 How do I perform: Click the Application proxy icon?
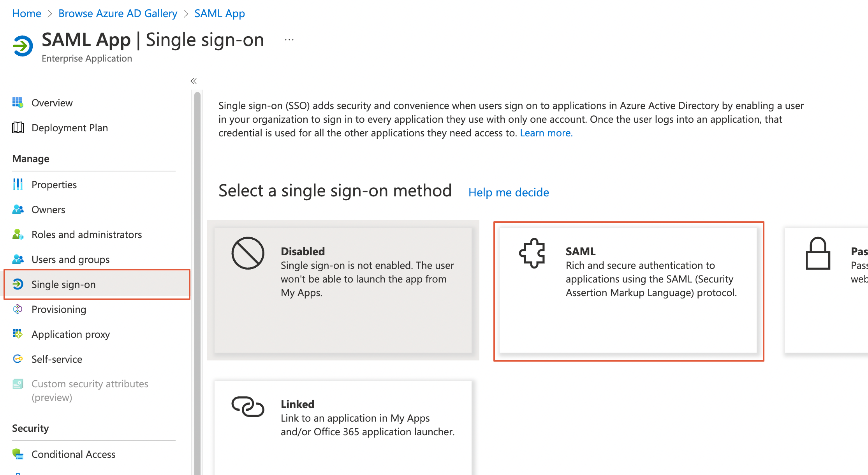pos(18,334)
